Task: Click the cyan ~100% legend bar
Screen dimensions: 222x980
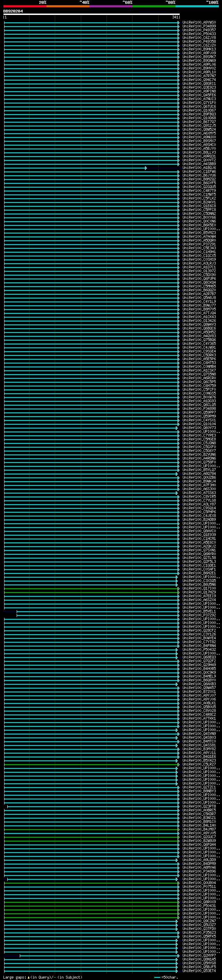Action: pos(197,6)
